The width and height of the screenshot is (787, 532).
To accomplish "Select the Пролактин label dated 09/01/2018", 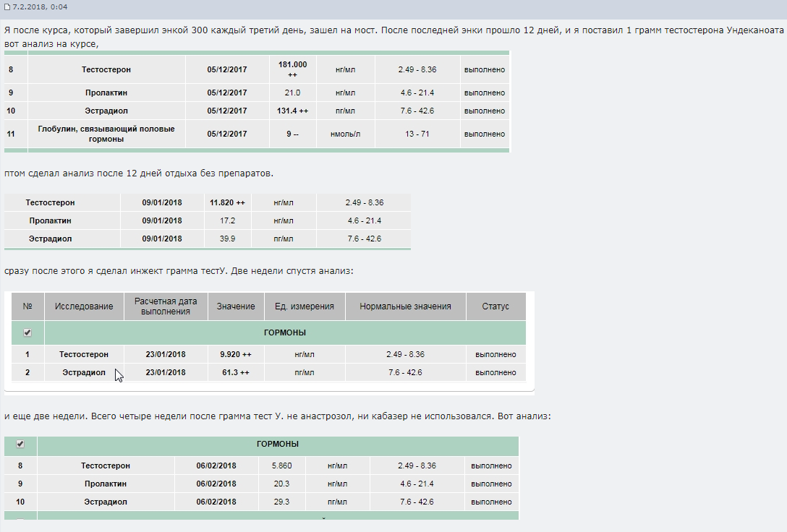I will (50, 220).
